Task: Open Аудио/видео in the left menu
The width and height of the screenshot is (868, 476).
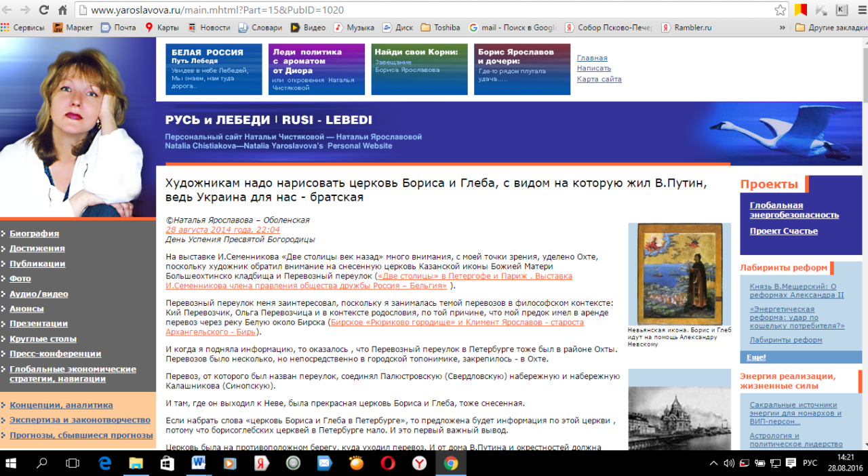Action: [x=39, y=294]
